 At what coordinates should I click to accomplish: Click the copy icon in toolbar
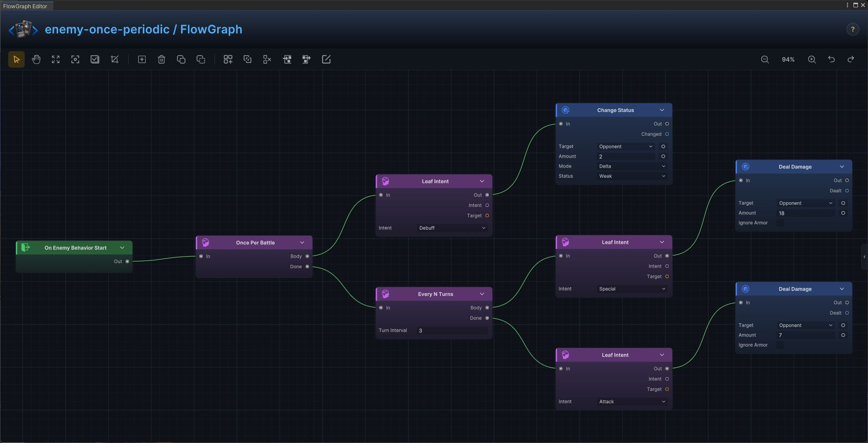[x=181, y=59]
